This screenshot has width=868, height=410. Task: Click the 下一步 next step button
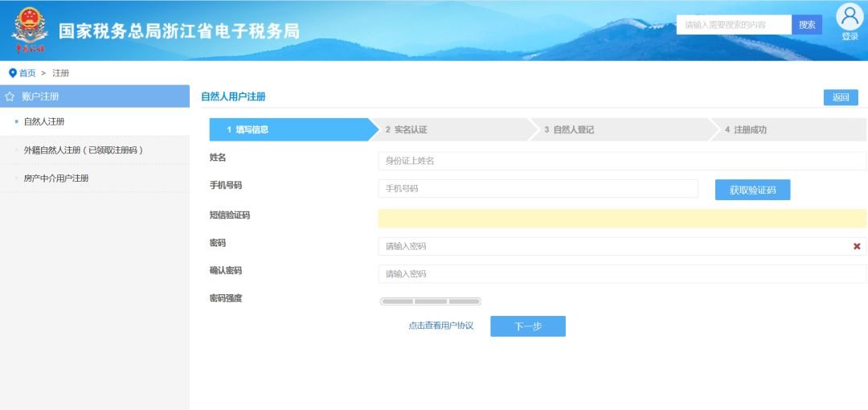[527, 326]
